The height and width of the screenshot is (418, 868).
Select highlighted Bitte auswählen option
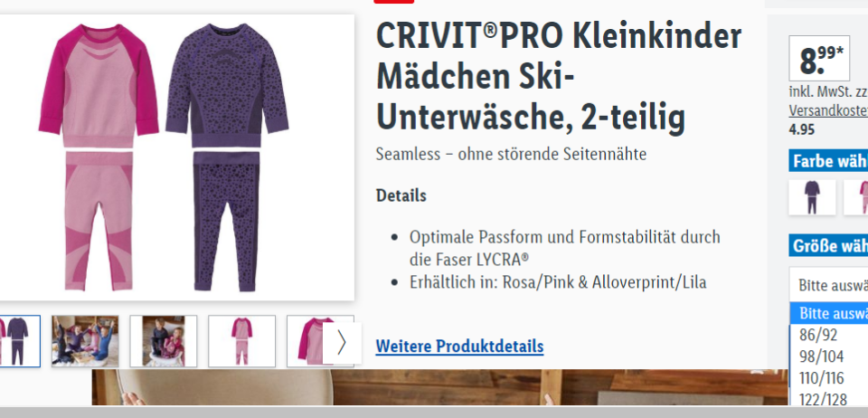click(829, 313)
